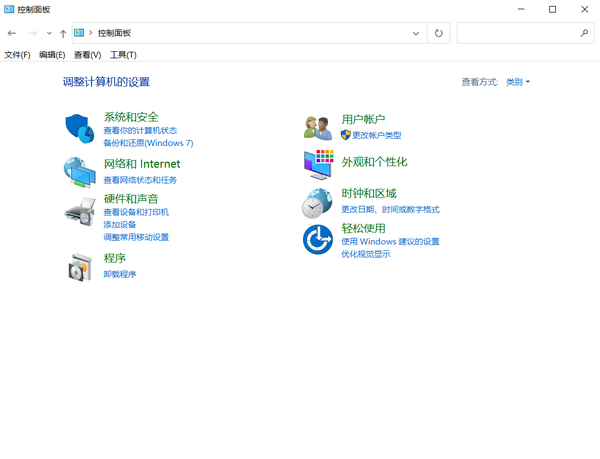The width and height of the screenshot is (600, 459).
Task: Click 调整常用移动设置 link
Action: (136, 237)
